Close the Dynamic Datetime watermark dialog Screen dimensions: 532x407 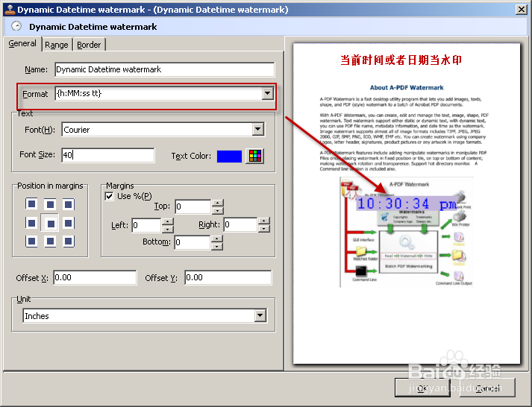click(x=521, y=10)
